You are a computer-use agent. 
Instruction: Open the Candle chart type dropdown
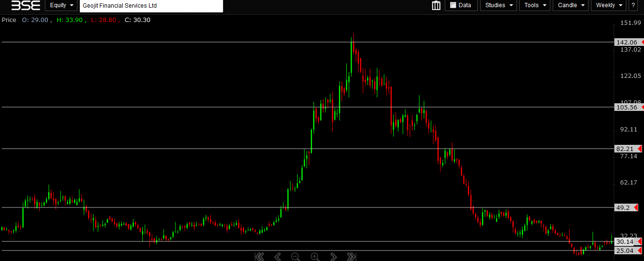point(571,5)
